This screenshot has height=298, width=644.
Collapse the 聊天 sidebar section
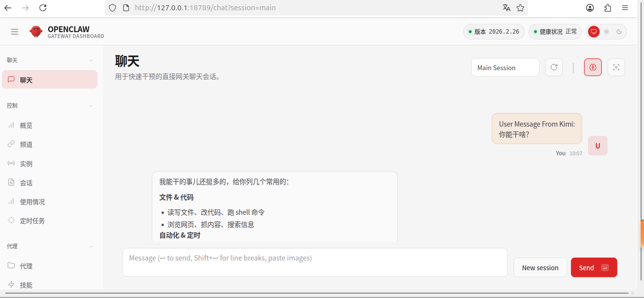click(x=92, y=60)
